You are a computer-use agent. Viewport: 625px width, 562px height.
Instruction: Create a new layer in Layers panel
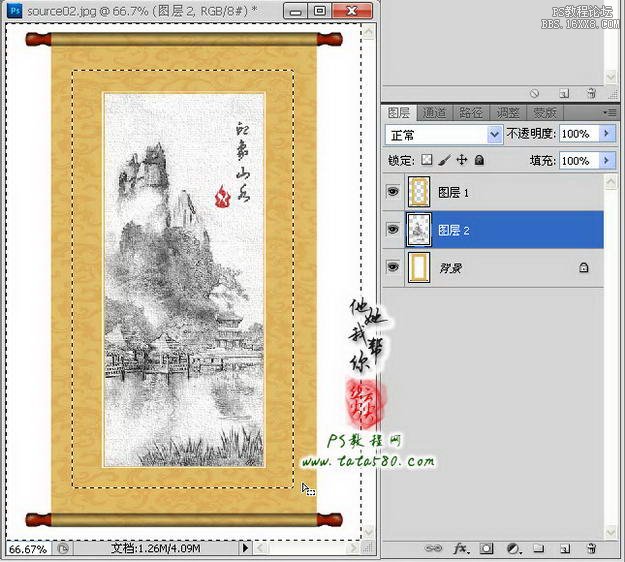[x=564, y=549]
